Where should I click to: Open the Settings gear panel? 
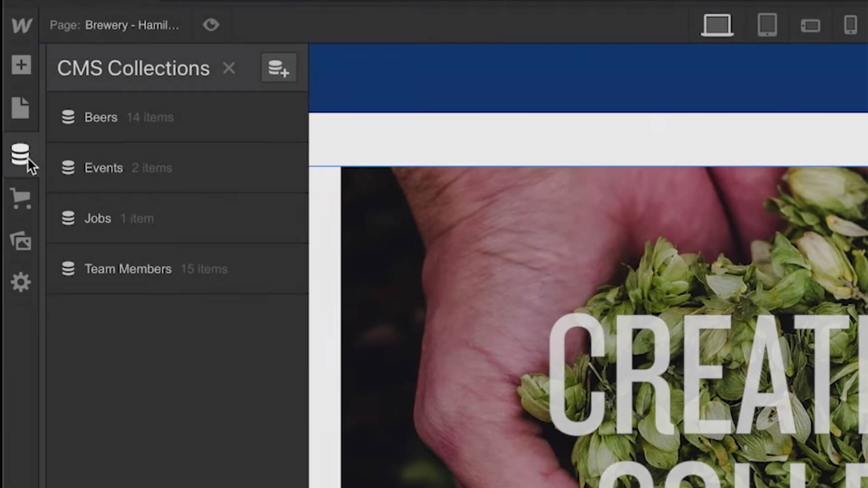click(20, 282)
